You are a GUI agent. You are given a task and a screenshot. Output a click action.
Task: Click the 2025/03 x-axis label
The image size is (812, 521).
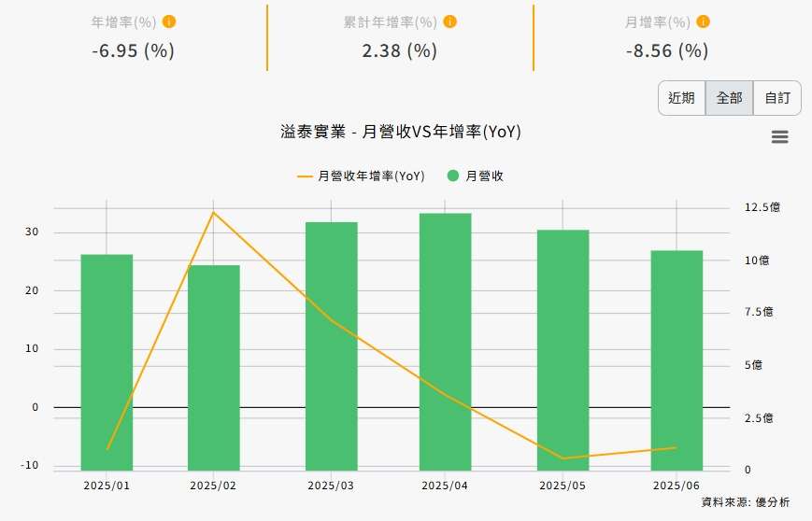[x=331, y=486]
